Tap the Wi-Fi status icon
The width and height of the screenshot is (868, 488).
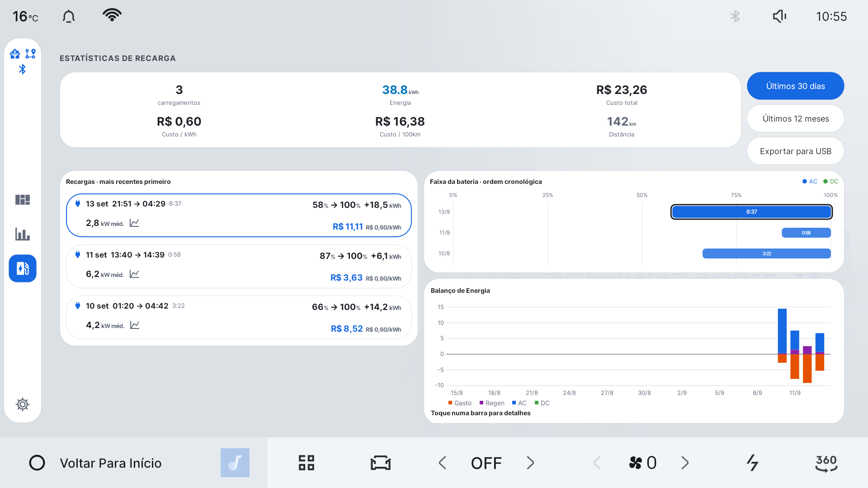pos(112,15)
